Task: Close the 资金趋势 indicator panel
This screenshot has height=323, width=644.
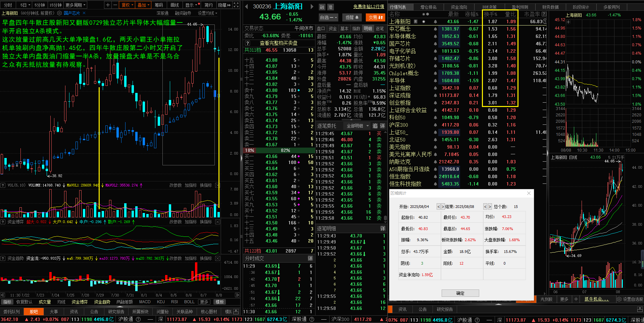Action: pyautogui.click(x=217, y=258)
